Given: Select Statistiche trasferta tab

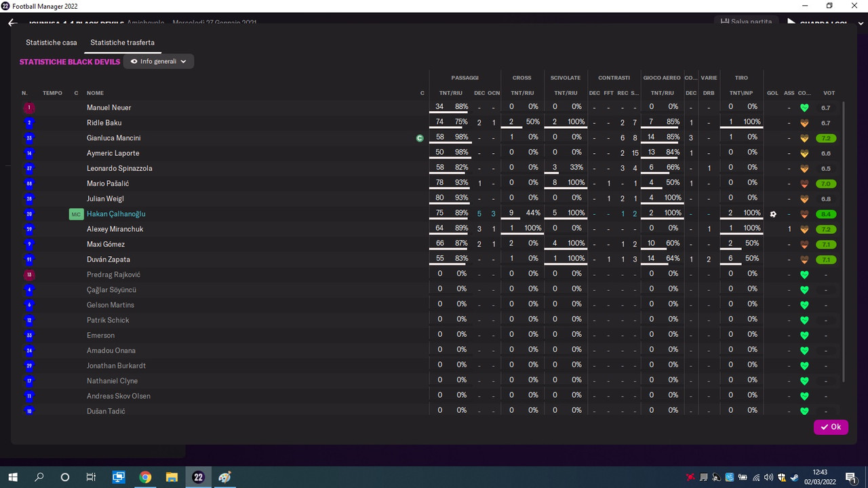Looking at the screenshot, I should click(x=123, y=43).
